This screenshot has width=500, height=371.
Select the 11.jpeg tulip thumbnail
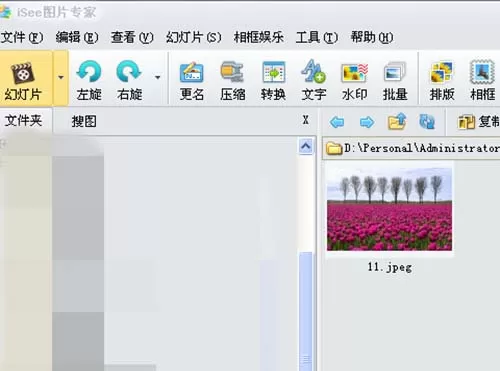(x=389, y=209)
